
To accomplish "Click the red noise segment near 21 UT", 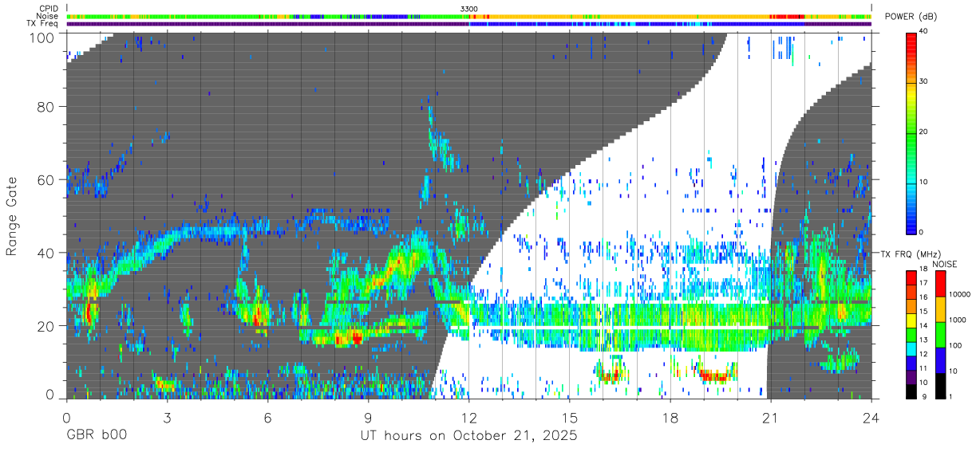I will [786, 16].
